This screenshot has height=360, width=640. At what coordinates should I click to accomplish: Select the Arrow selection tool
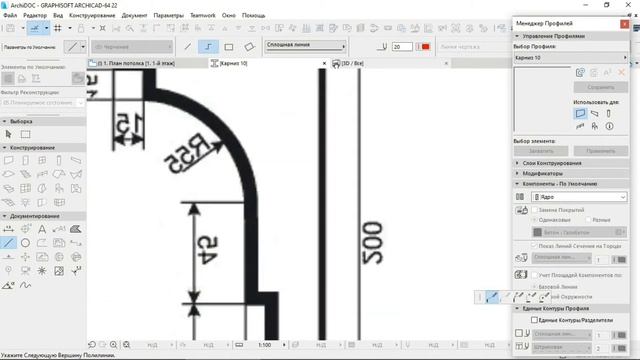pos(8,134)
